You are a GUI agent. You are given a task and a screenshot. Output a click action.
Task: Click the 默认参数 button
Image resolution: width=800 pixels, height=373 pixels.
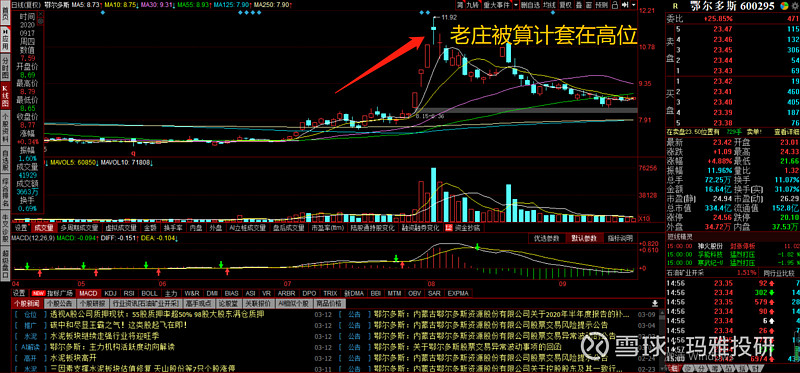[x=583, y=238]
